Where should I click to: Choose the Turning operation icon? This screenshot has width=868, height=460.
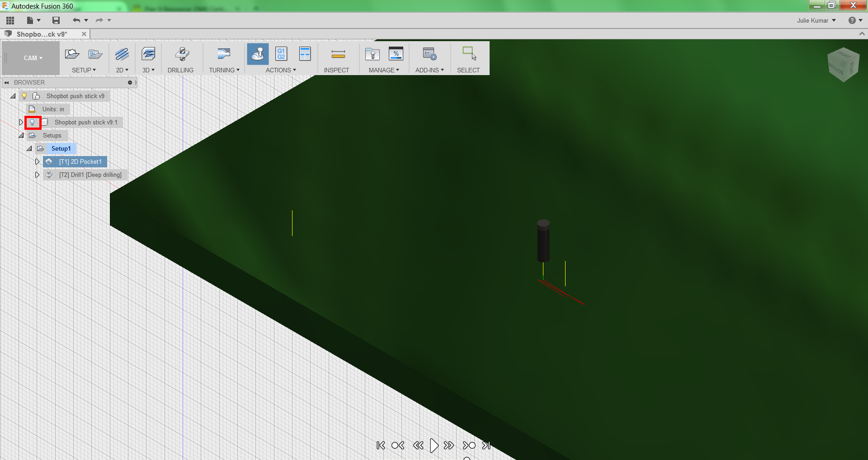click(224, 54)
